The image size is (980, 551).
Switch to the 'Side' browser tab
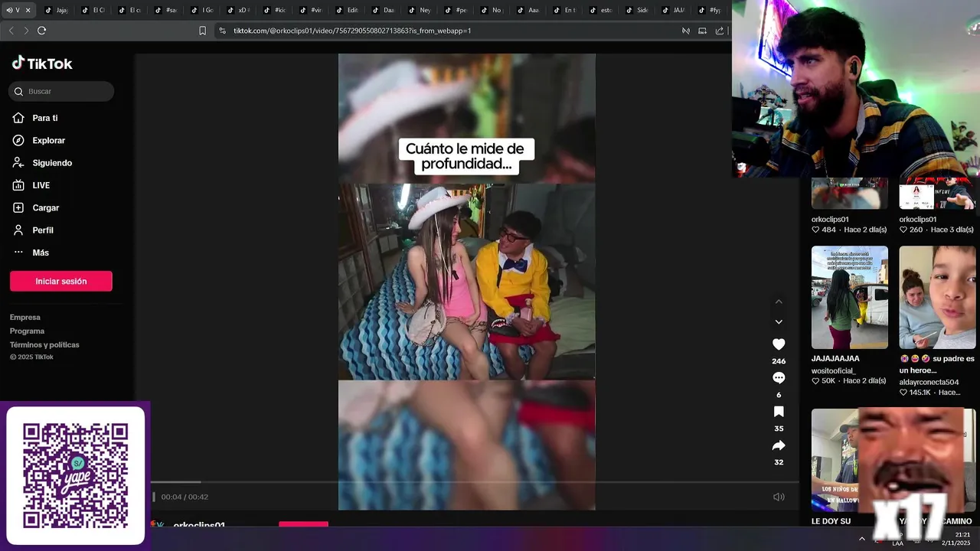point(638,10)
